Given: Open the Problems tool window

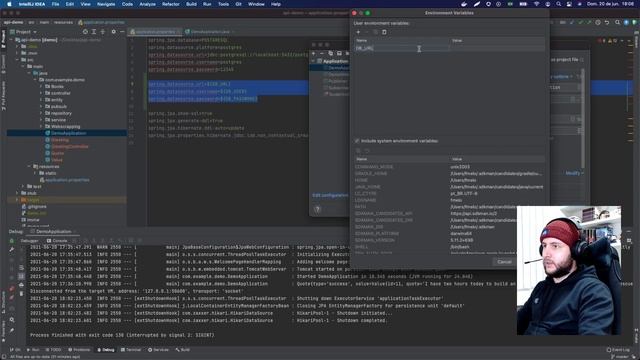Looking at the screenshot, I should [79, 350].
